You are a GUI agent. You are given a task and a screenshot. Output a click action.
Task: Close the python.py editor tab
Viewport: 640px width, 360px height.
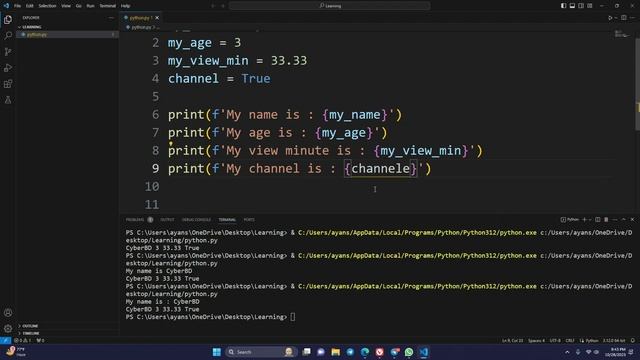coord(157,18)
